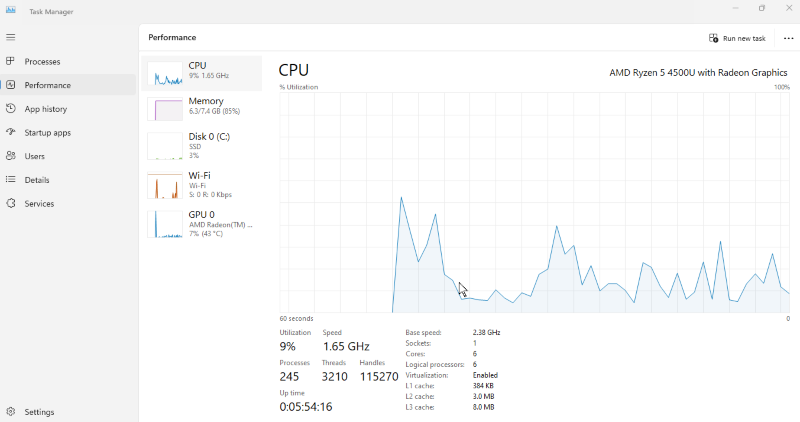Open Startup apps page
The width and height of the screenshot is (800, 422).
click(47, 133)
